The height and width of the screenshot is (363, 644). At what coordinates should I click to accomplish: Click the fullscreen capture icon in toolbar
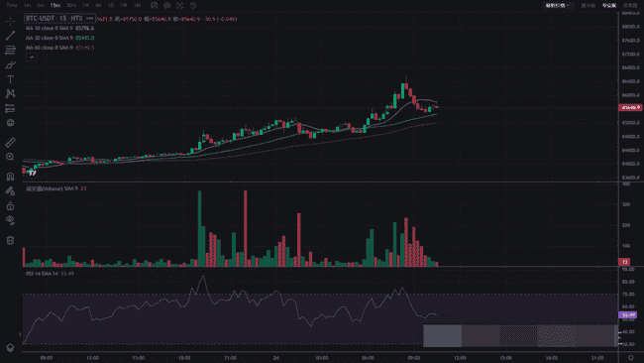click(x=180, y=5)
